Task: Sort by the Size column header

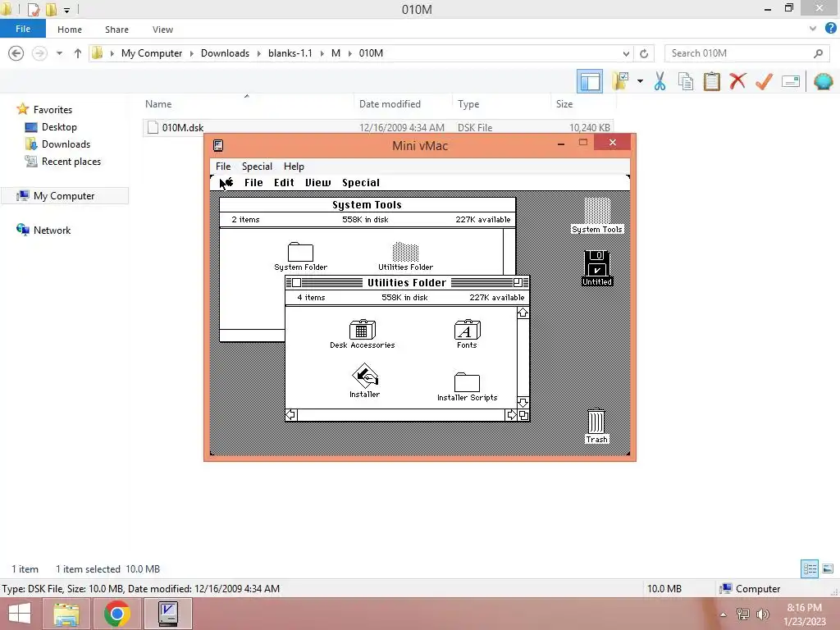Action: pos(564,104)
